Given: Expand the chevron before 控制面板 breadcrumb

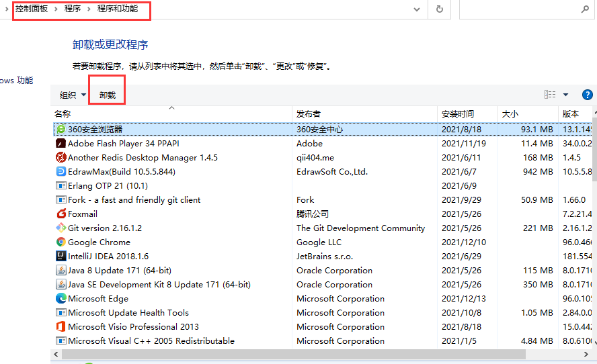Looking at the screenshot, I should click(7, 9).
